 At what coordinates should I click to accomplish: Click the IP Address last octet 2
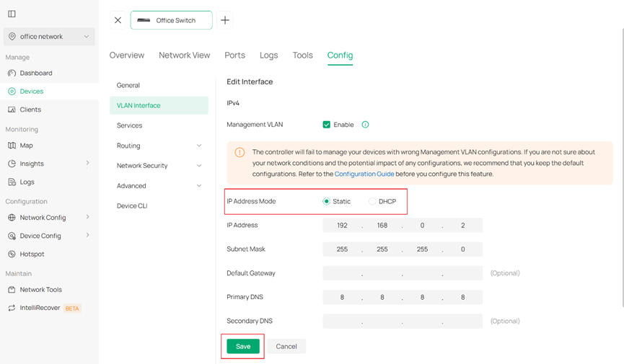tap(463, 226)
